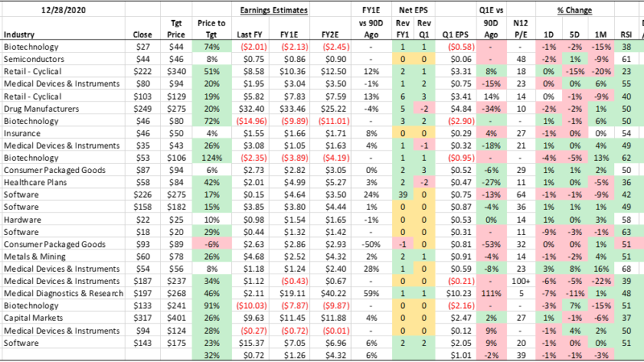This screenshot has width=644, height=362.
Task: Click the Tgt Price column header
Action: 171,31
